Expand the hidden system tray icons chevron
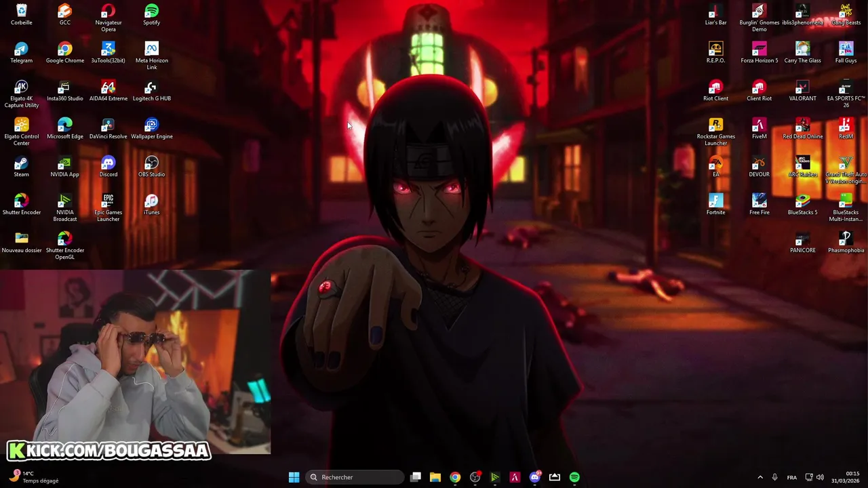This screenshot has width=868, height=488. coord(760,477)
